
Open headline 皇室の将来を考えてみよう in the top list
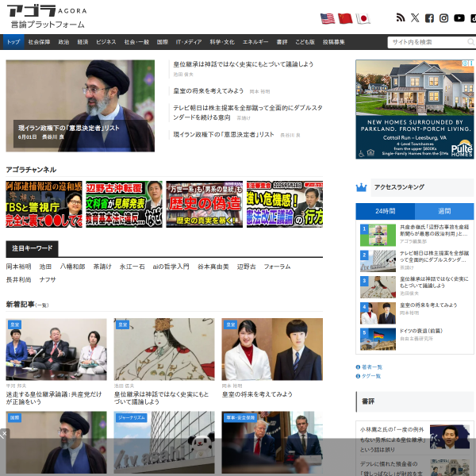pos(208,90)
